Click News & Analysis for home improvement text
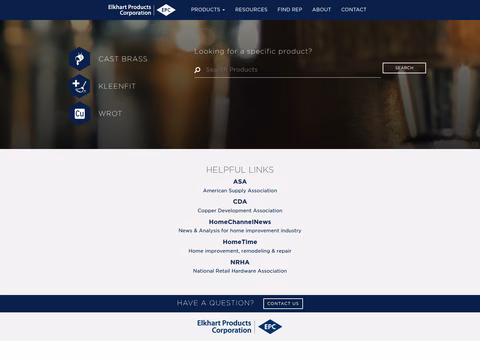The height and width of the screenshot is (360, 480). pyautogui.click(x=240, y=231)
